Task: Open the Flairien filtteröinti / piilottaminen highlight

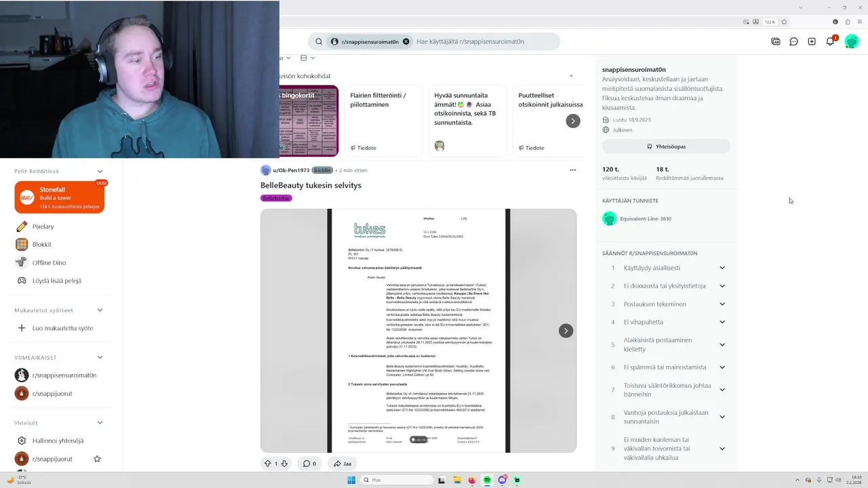Action: pos(383,121)
